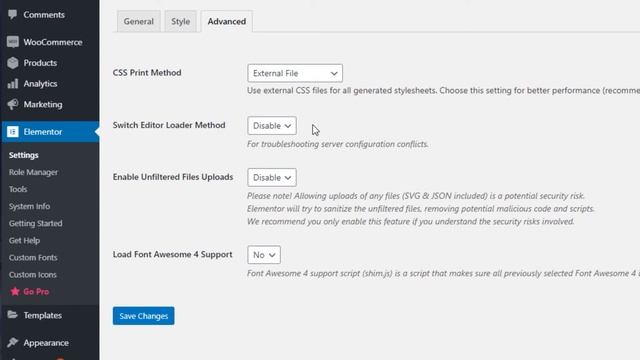Open the Enable Unfiltered Files Uploads dropdown
The height and width of the screenshot is (360, 640).
click(272, 178)
